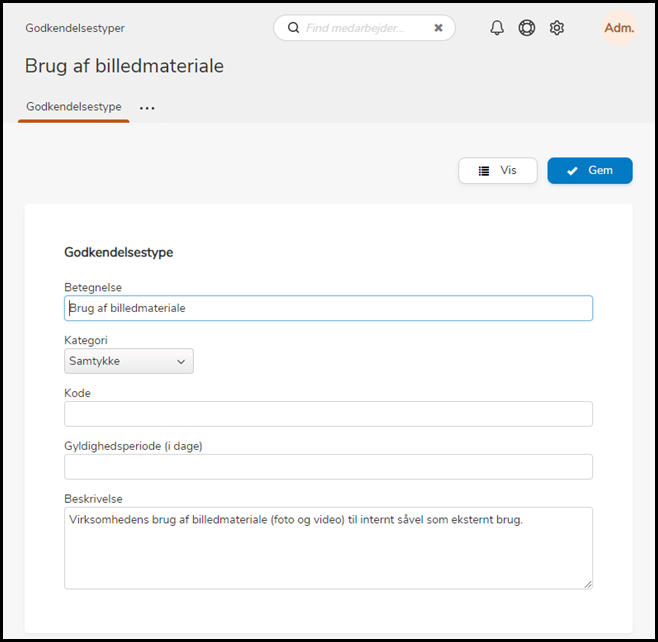Clear the search with the X icon
The image size is (658, 642).
[x=438, y=28]
